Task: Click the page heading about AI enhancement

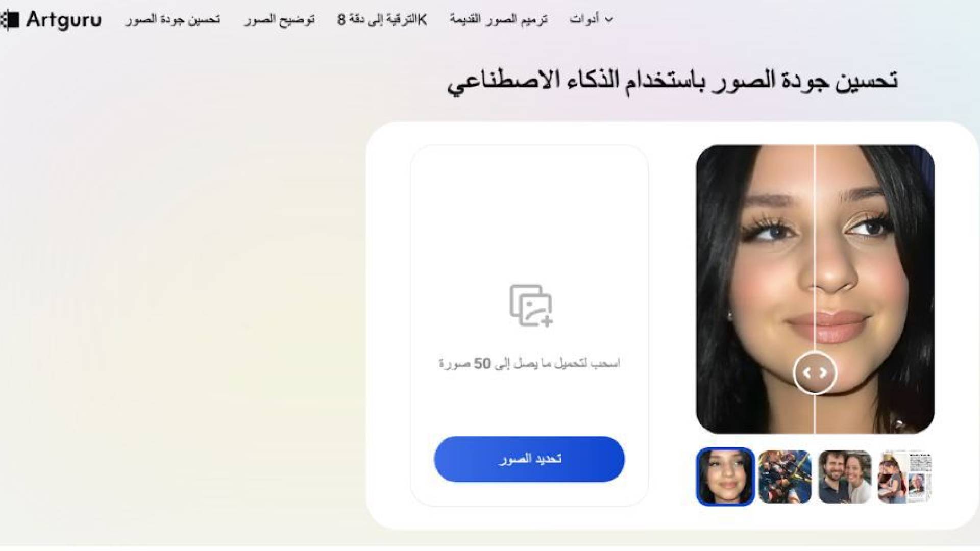Action: (673, 82)
